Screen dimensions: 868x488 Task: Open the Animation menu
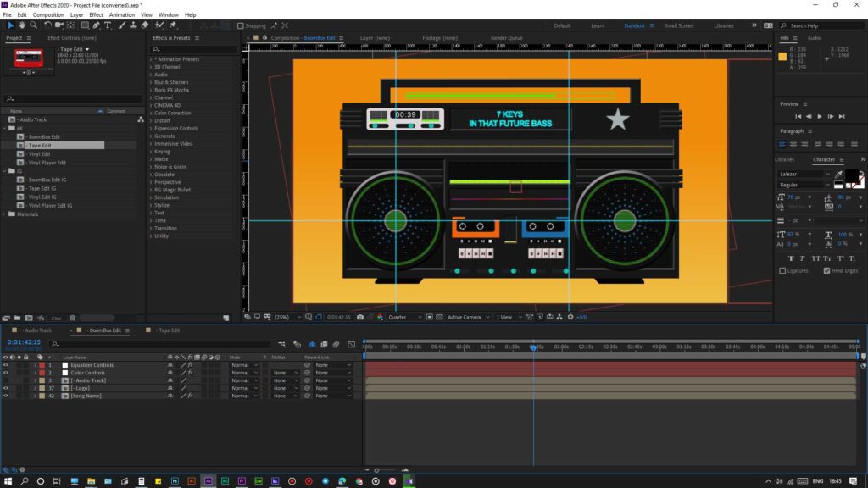[121, 14]
